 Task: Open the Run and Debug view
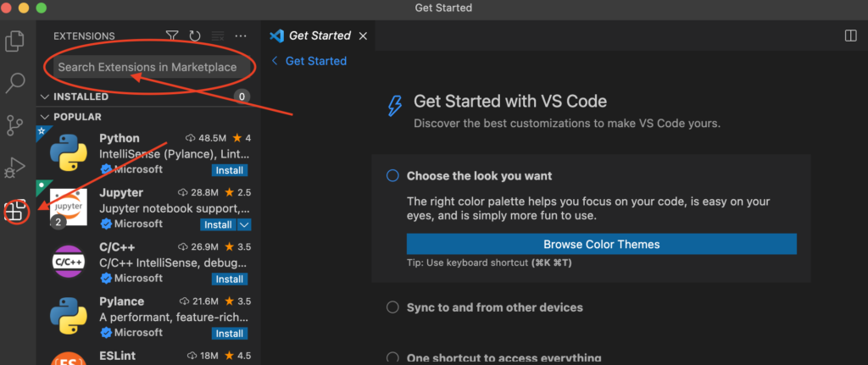[x=15, y=168]
